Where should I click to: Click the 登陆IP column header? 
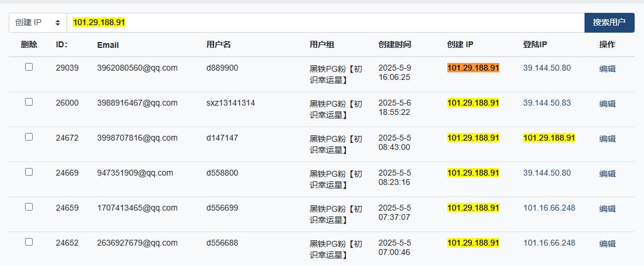pos(535,45)
